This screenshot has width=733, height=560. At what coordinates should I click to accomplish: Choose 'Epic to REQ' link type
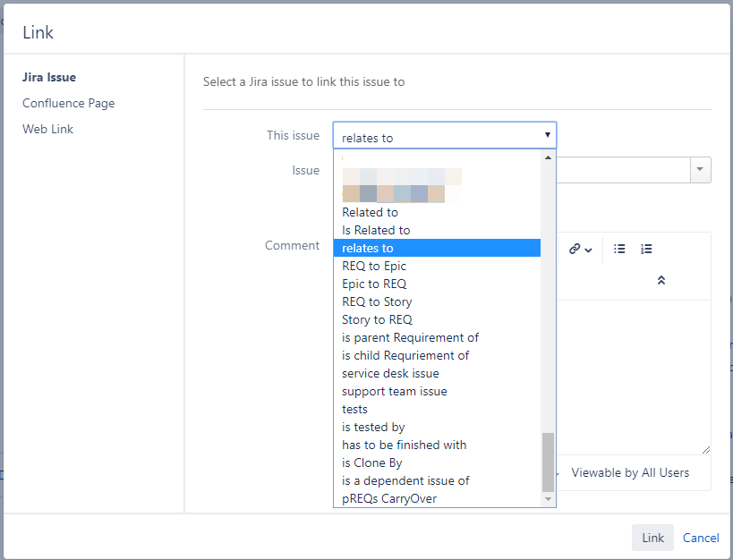coord(437,284)
